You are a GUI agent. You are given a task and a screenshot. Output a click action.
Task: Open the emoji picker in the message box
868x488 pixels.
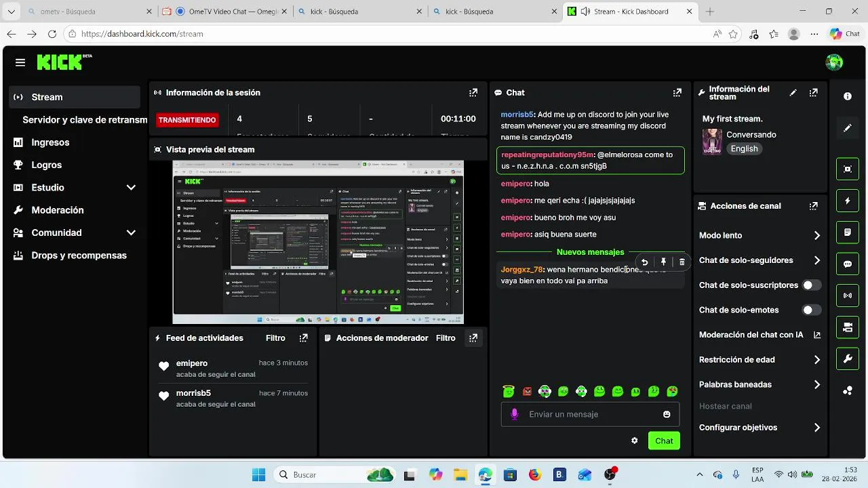[667, 414]
